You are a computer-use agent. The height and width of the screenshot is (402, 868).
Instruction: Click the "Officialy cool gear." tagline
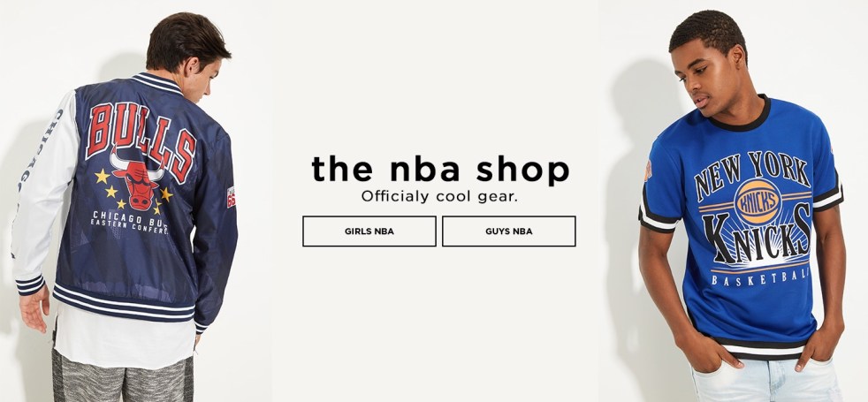coord(439,196)
